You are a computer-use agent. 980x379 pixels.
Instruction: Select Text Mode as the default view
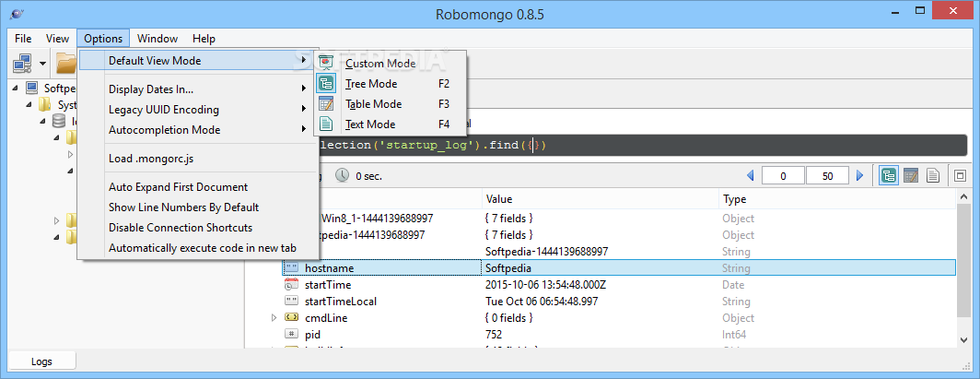[x=390, y=124]
